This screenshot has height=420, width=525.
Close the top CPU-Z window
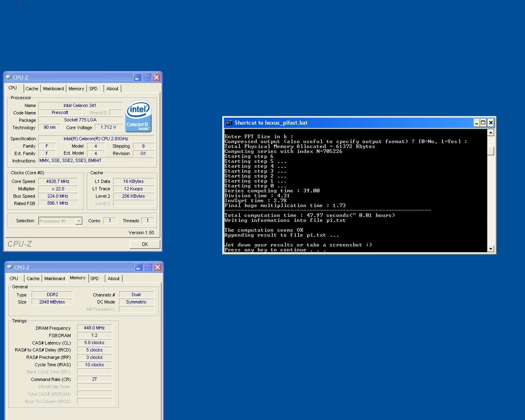click(x=156, y=77)
